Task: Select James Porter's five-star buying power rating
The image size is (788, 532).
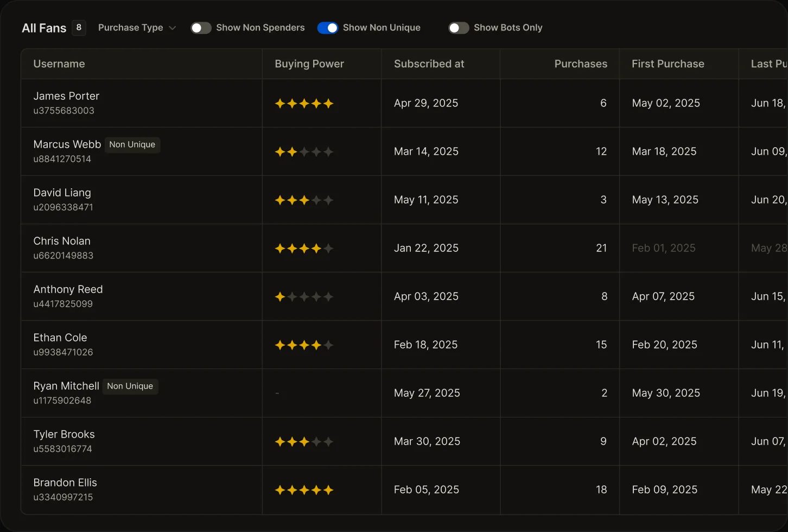Action: pyautogui.click(x=304, y=103)
